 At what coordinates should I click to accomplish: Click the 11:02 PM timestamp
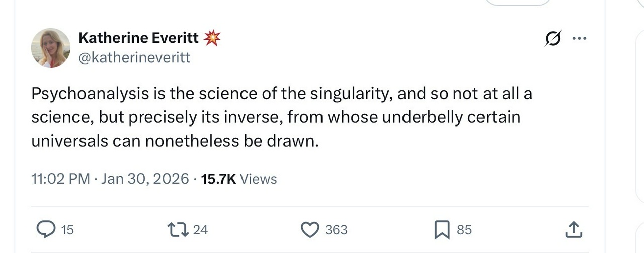click(x=60, y=179)
